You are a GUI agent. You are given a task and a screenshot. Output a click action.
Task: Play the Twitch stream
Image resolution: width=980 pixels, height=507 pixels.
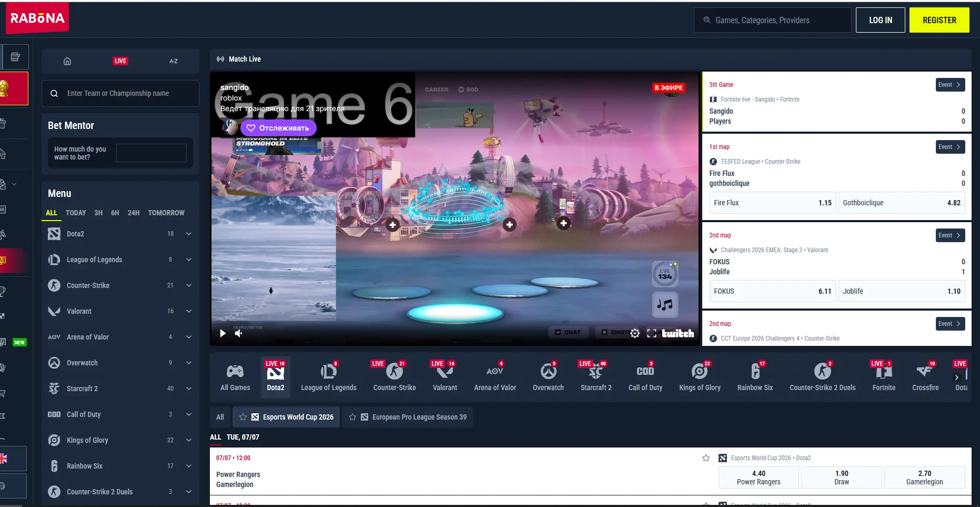pos(223,333)
